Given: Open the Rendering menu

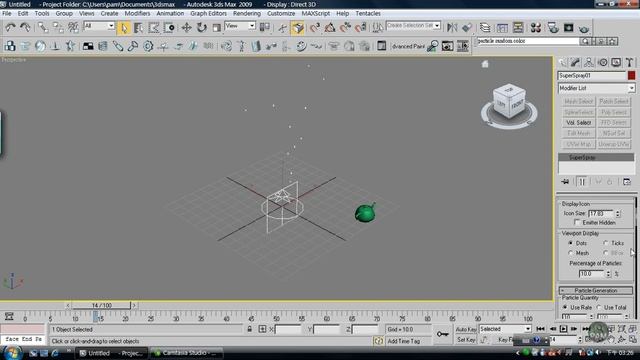Looking at the screenshot, I should [x=247, y=13].
